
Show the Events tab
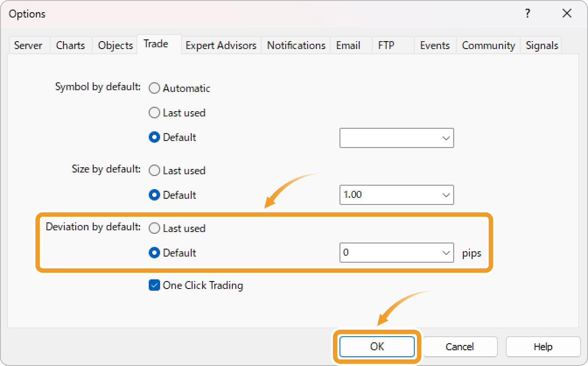(435, 46)
